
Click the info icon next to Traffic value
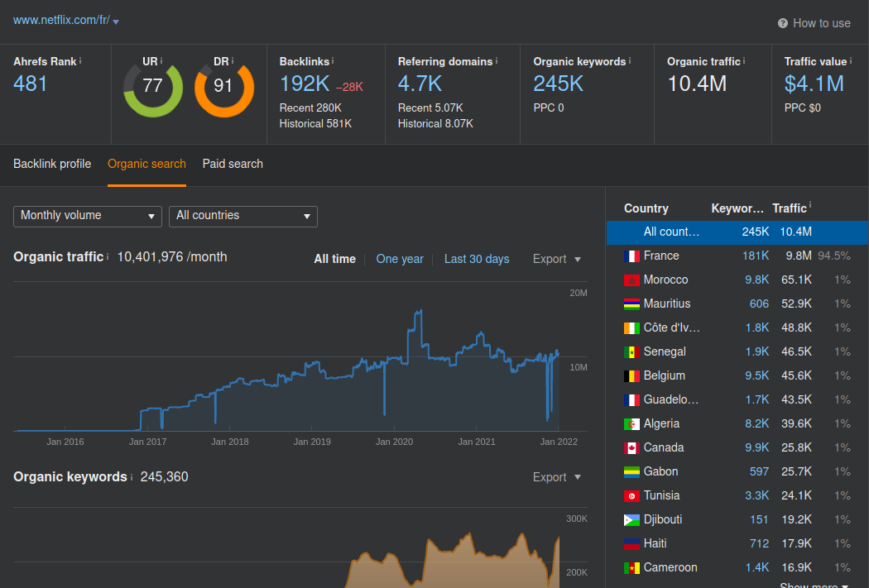[851, 60]
